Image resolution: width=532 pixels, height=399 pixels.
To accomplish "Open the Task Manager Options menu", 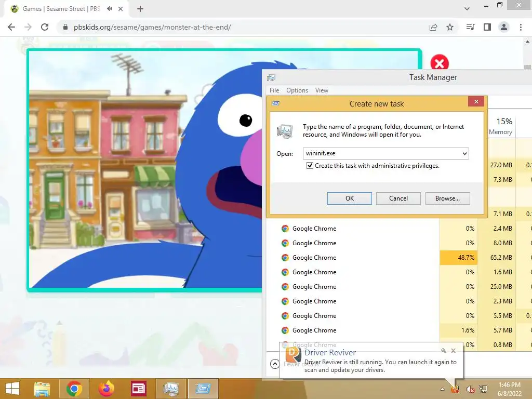I will (297, 90).
